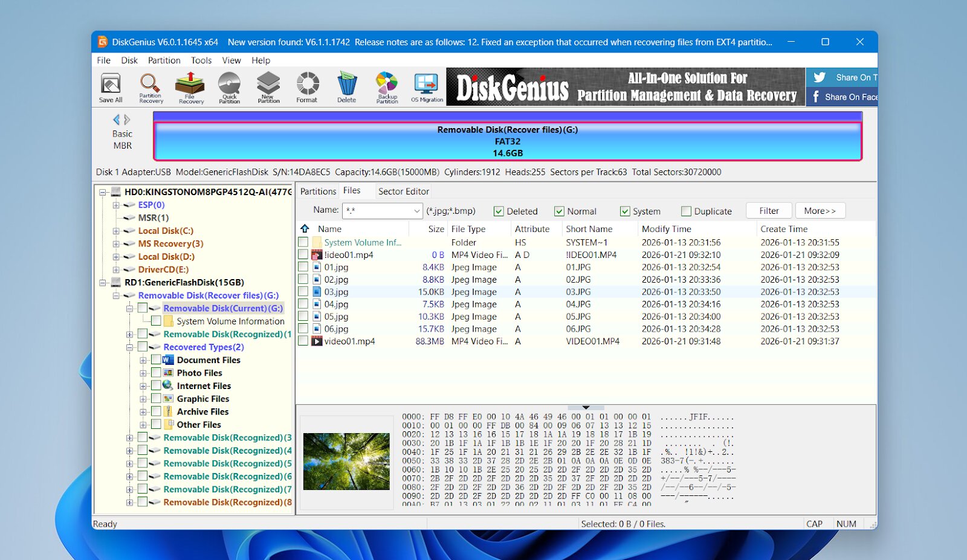This screenshot has height=560, width=967.
Task: Open the File Recovery tool
Action: tap(190, 86)
